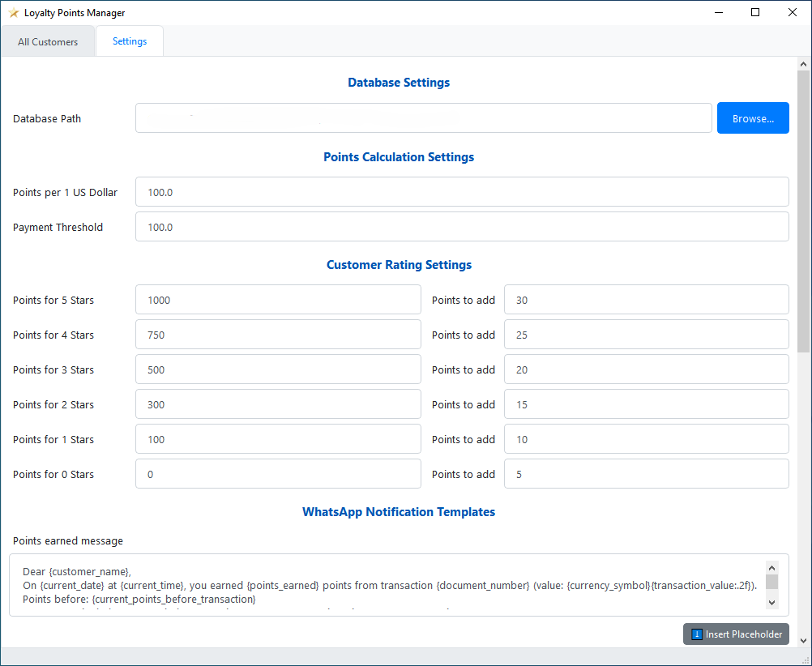Focus the Points for 0 Stars field
Image resolution: width=812 pixels, height=666 pixels.
pos(278,474)
